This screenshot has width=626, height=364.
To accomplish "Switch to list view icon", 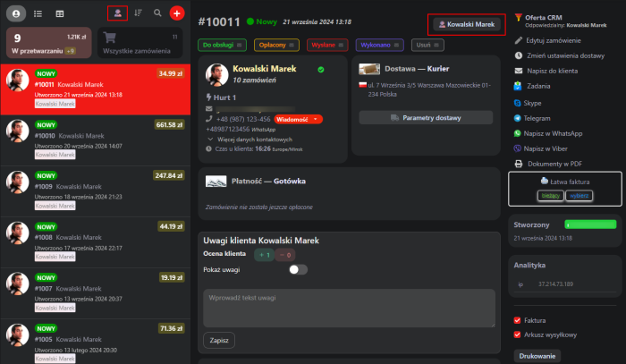I will click(x=38, y=13).
